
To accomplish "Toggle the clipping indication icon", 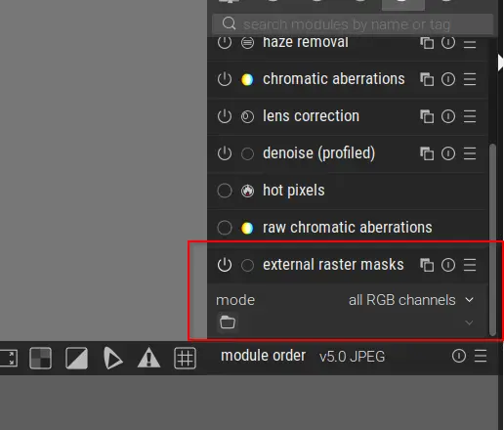I will 76,358.
